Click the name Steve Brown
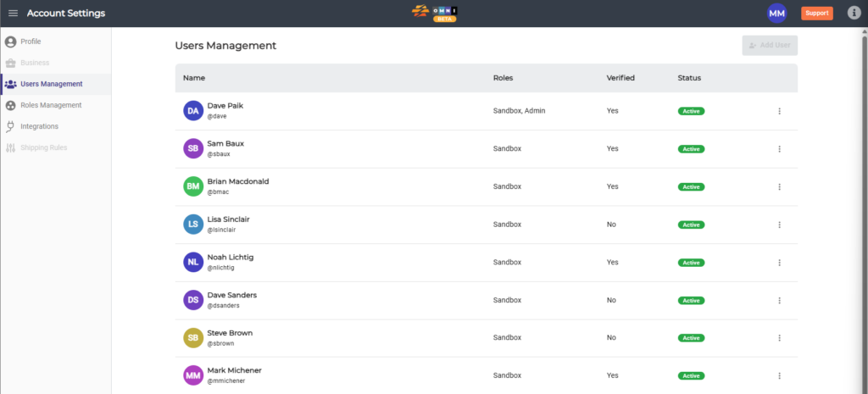Screen dimensions: 868x394 [230, 333]
